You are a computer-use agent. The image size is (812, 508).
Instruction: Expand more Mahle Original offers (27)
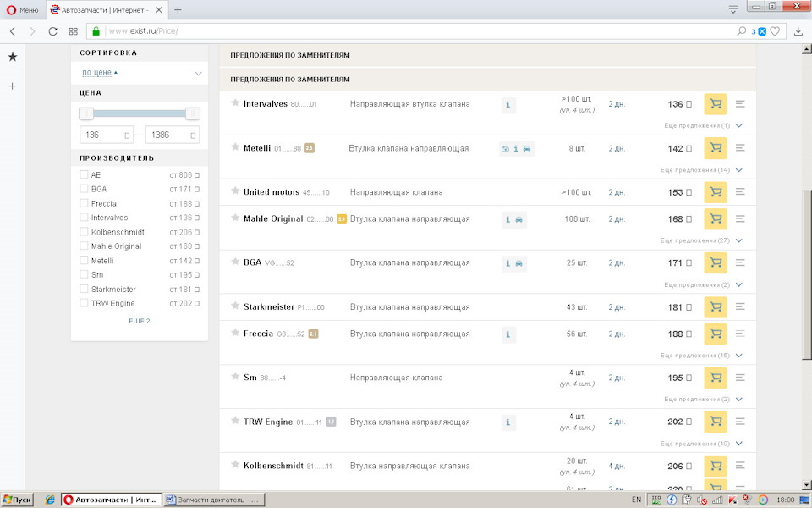pos(701,240)
